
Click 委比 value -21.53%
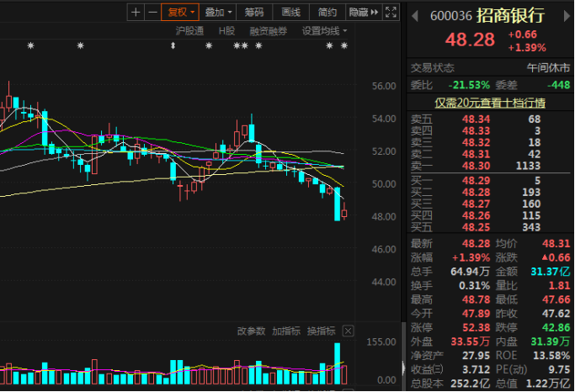[469, 85]
